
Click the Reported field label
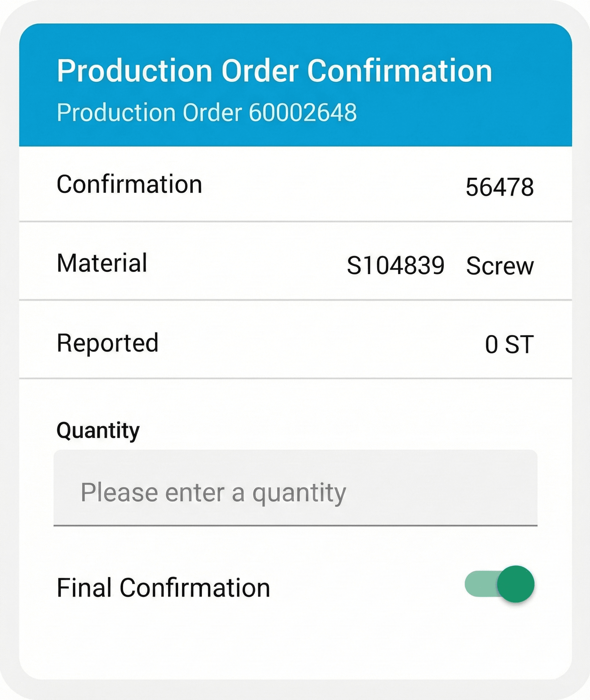(x=108, y=343)
